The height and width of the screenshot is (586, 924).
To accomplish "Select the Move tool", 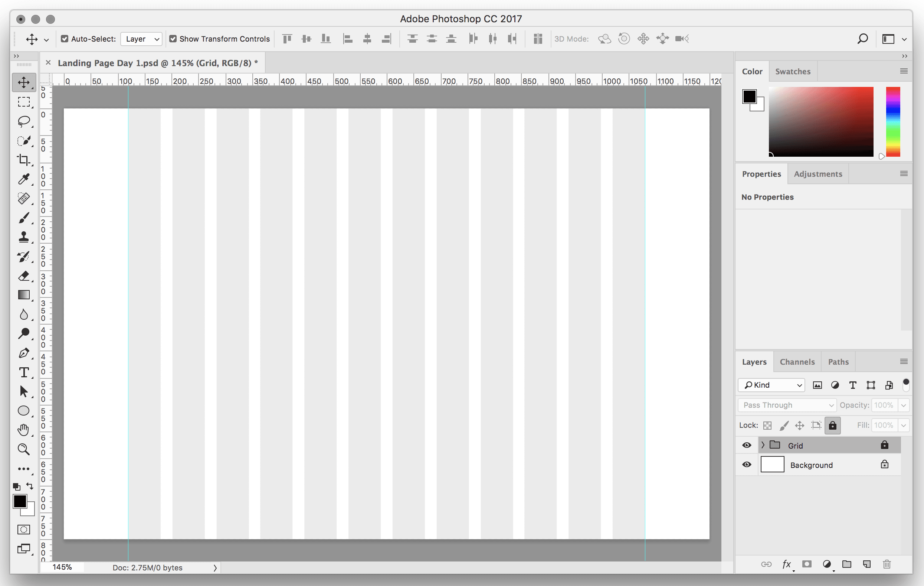I will (24, 82).
